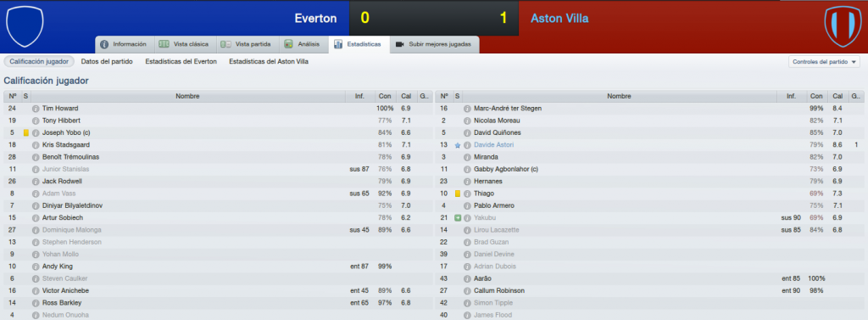Click Yakubu's green substitution icon
The height and width of the screenshot is (320, 868).
[x=457, y=218]
